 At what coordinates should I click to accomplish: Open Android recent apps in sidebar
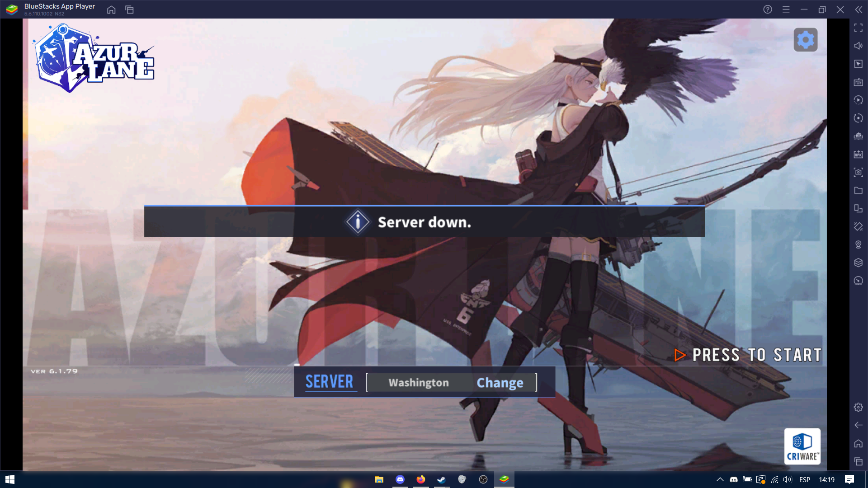coord(859,462)
